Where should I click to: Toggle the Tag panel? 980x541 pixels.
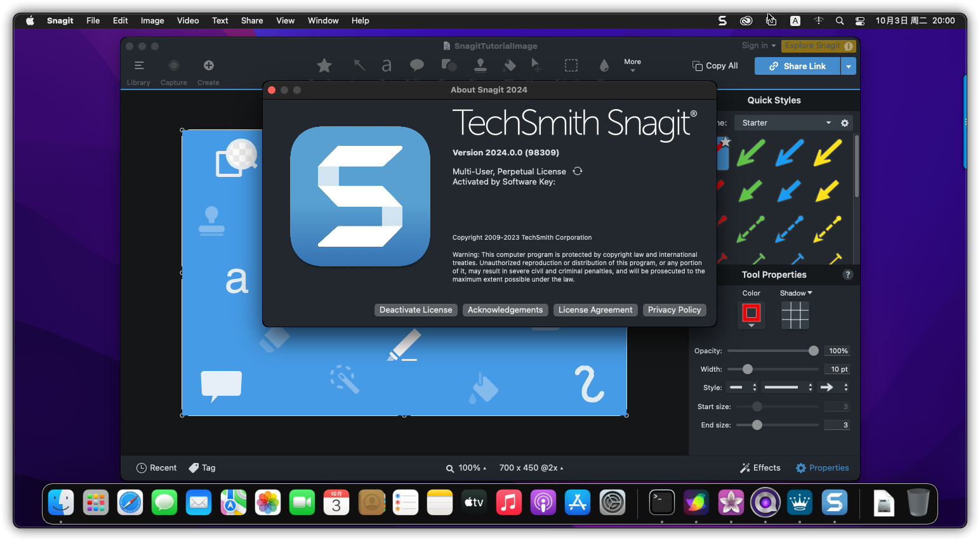coord(202,468)
